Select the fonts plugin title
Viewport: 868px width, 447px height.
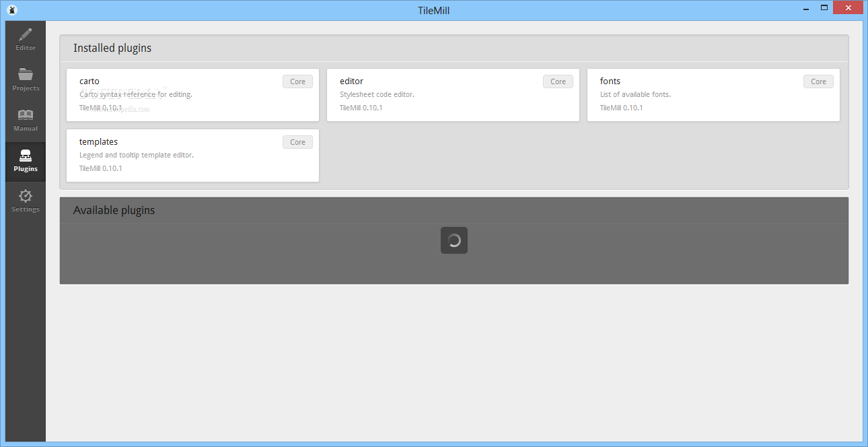610,81
